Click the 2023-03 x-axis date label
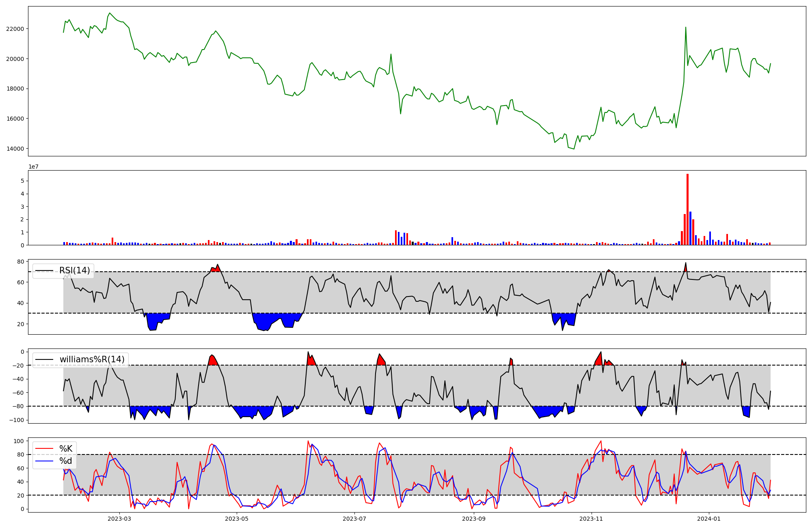This screenshot has width=812, height=528. (x=119, y=518)
